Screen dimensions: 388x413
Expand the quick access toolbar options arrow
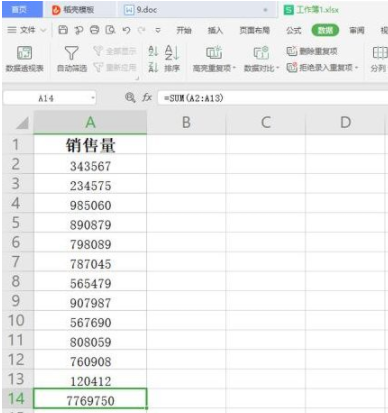coord(158,30)
